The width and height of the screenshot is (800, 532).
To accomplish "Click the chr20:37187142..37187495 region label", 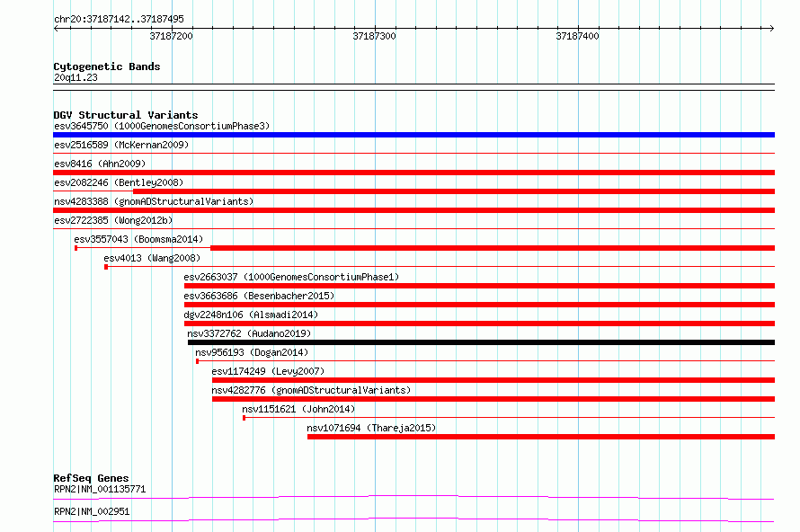I will [x=119, y=19].
